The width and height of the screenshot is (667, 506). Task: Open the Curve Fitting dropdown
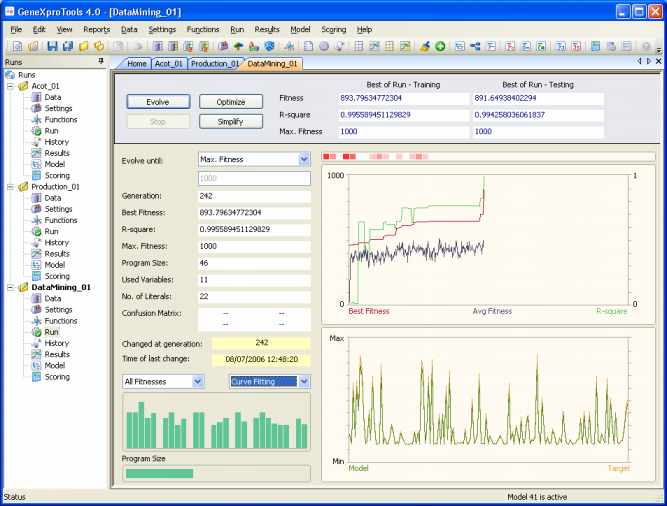[x=304, y=381]
